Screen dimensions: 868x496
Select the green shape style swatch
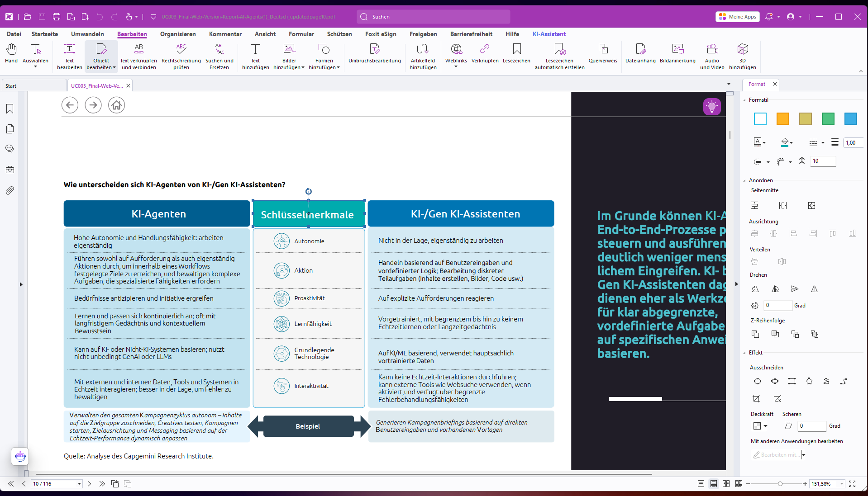[828, 119]
